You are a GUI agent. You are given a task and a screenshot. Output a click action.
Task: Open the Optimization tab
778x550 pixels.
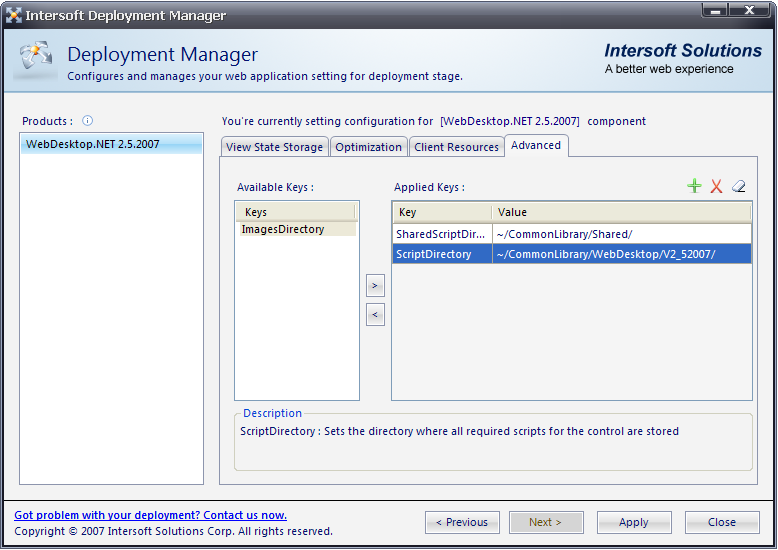tap(368, 147)
